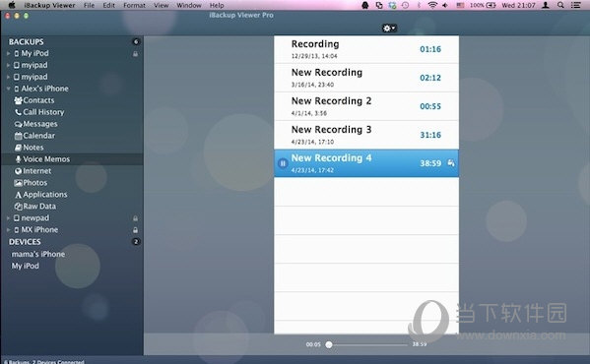Open the Window menu
This screenshot has height=364, width=590.
[x=189, y=5]
